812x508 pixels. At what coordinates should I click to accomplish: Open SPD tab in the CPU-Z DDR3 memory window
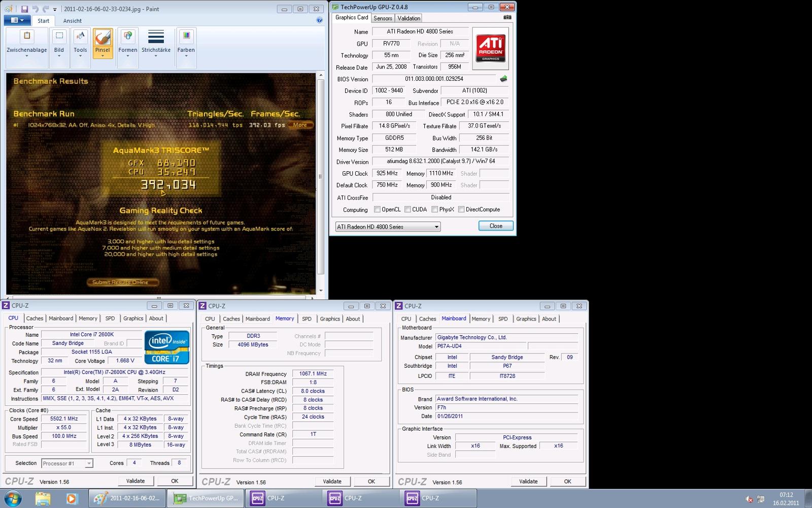pyautogui.click(x=307, y=319)
